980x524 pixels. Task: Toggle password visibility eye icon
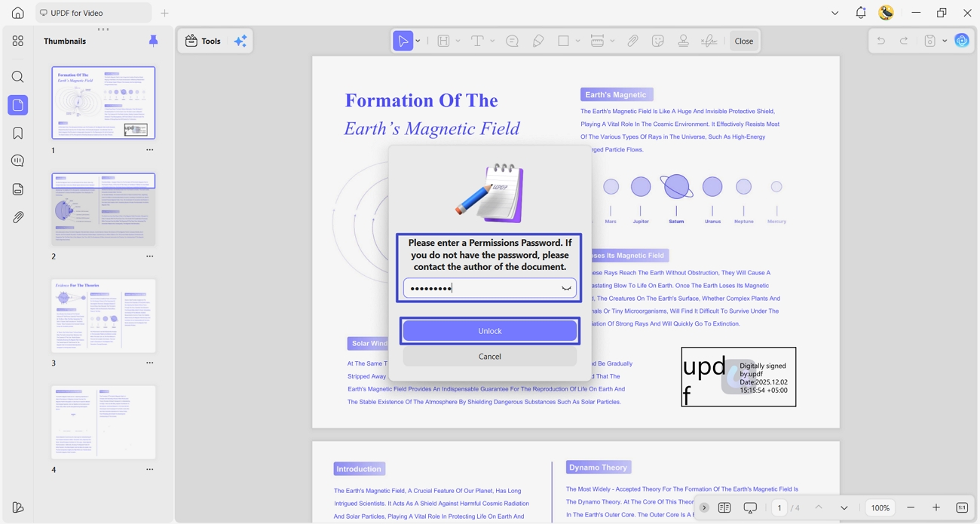pos(566,288)
